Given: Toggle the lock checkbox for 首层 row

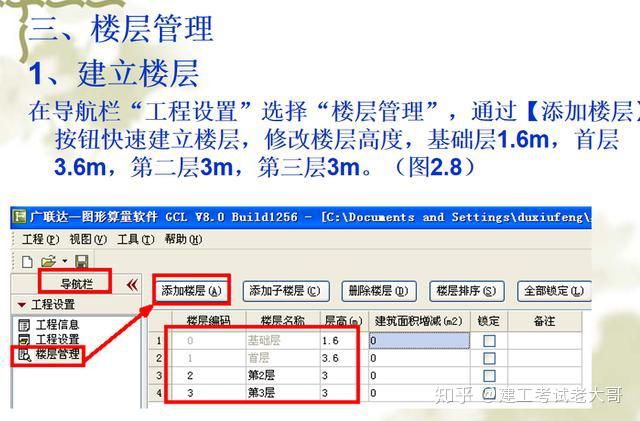Looking at the screenshot, I should [489, 359].
